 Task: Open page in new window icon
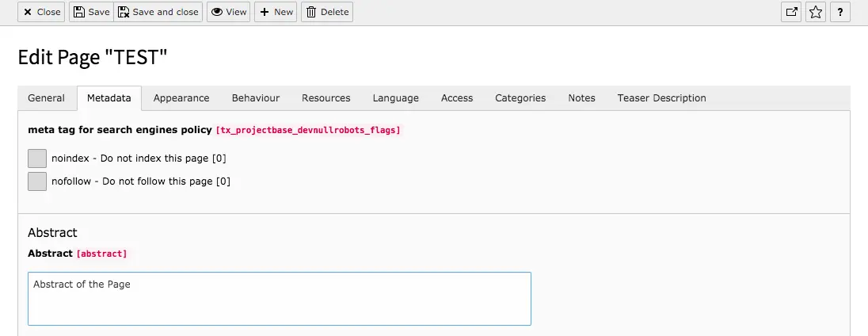pyautogui.click(x=791, y=12)
